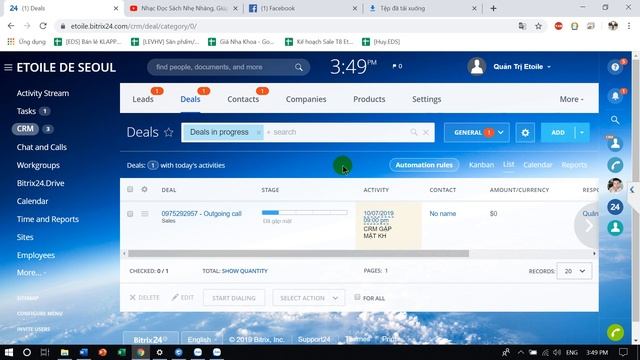Image resolution: width=640 pixels, height=360 pixels.
Task: Click the ADD deal button
Action: click(558, 133)
